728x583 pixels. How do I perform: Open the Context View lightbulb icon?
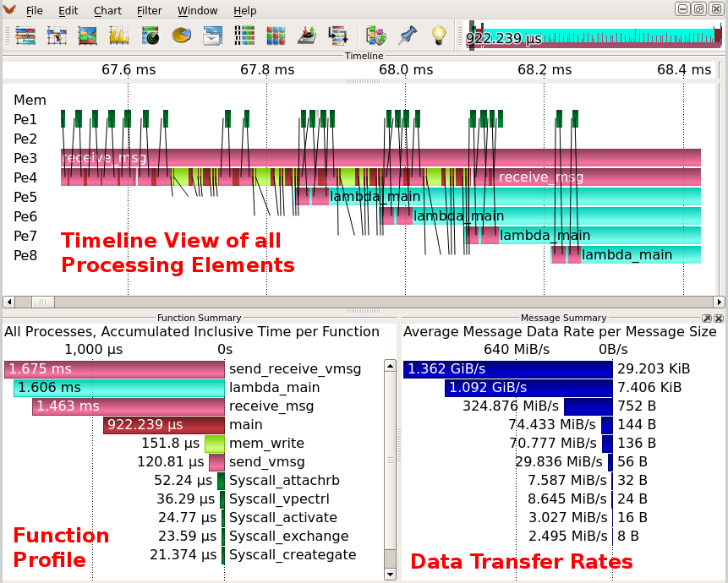439,35
